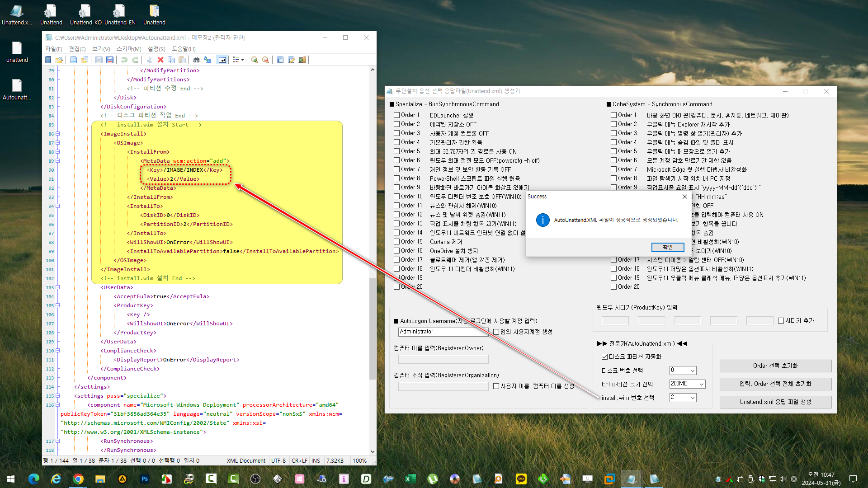This screenshot has height=488, width=868.
Task: Uncheck the 디스크 파티션 자동화 checkbox
Action: coord(604,357)
